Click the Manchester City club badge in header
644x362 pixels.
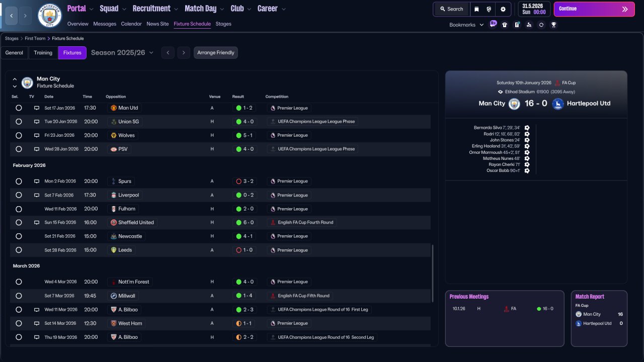click(x=50, y=16)
